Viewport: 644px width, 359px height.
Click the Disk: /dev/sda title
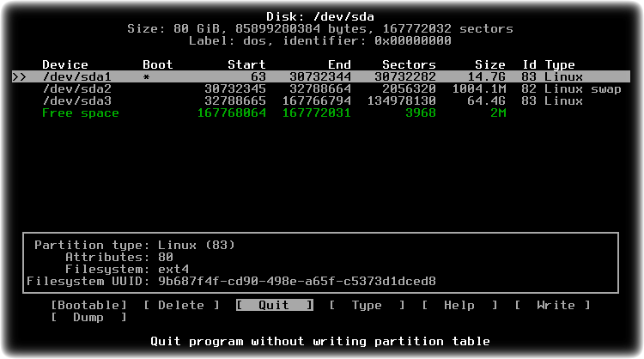[x=320, y=17]
